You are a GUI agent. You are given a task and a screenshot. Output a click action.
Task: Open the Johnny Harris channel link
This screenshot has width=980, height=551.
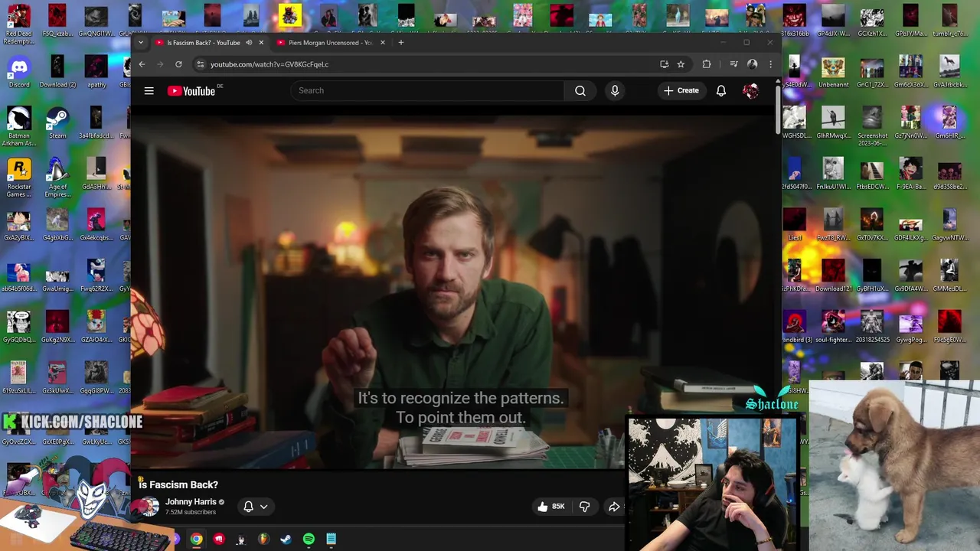coord(191,502)
